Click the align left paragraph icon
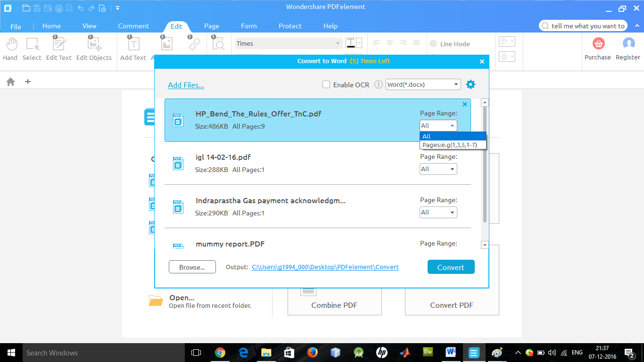Screen dimensions: 644x362 pyautogui.click(x=377, y=43)
